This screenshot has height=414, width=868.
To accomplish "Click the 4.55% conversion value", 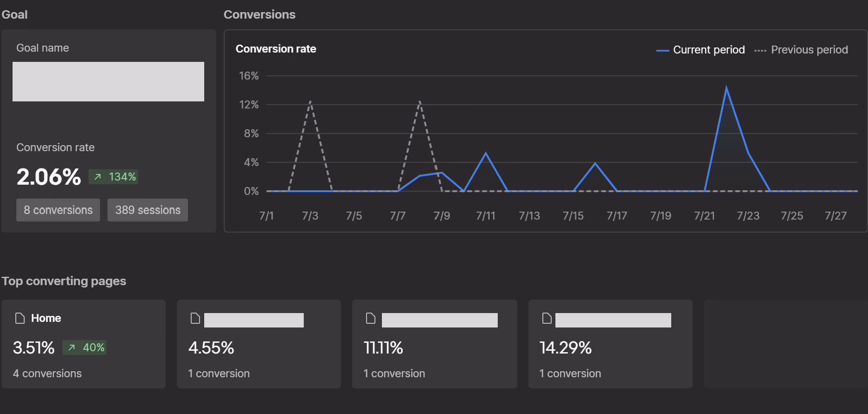I will coord(211,347).
